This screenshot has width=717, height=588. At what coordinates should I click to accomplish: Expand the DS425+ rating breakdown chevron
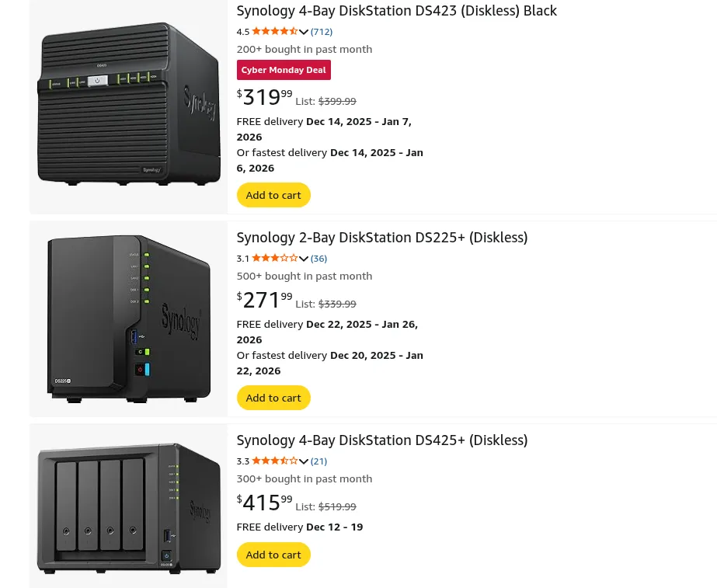(x=303, y=461)
